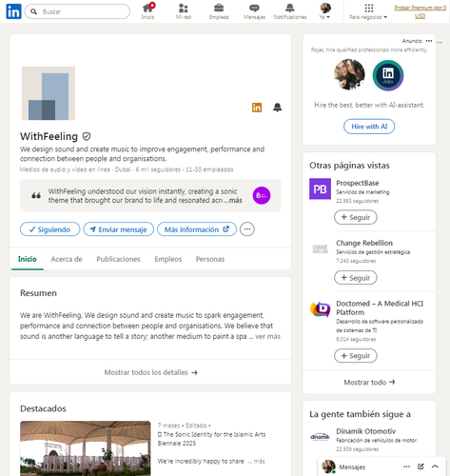This screenshot has width=450, height=476.
Task: Toggle the Siguiendo following button
Action: [x=50, y=229]
